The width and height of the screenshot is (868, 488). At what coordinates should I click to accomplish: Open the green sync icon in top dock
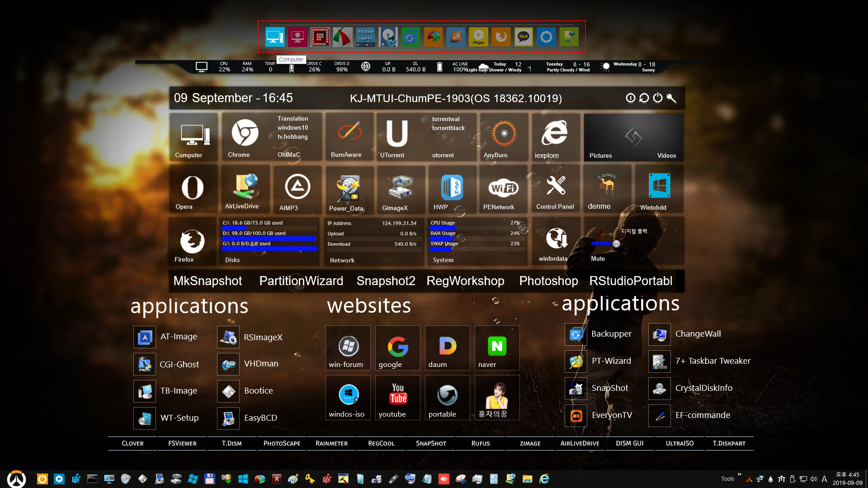click(410, 37)
